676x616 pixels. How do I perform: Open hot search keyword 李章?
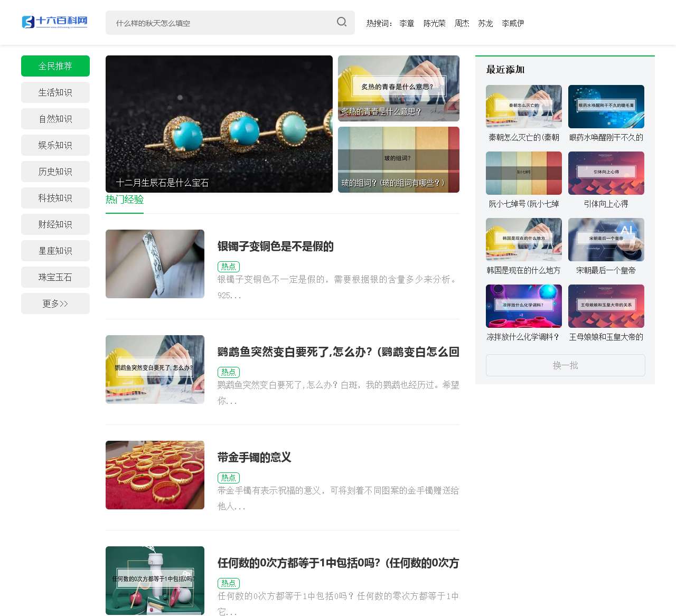tap(406, 23)
